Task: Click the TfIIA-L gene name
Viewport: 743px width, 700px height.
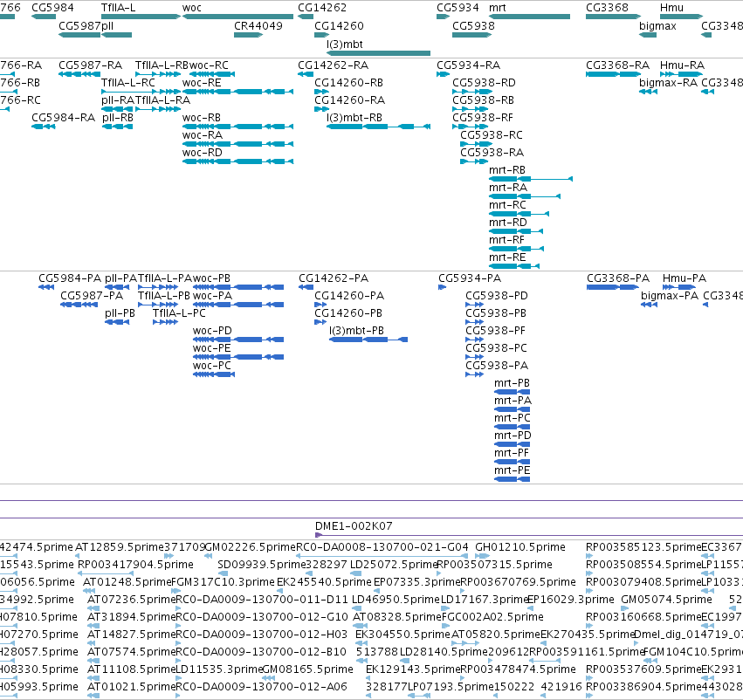Action: coord(118,8)
